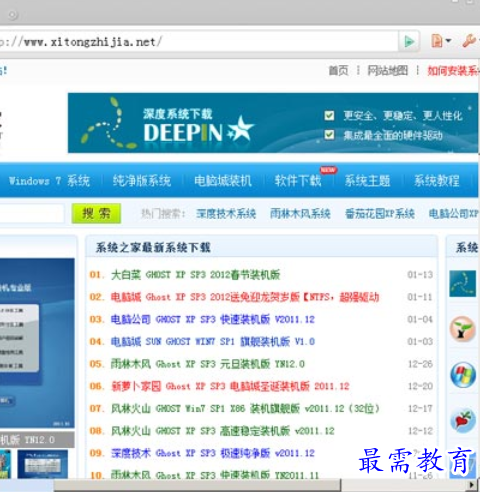480x492 pixels.
Task: Select hot search 番茄花园XP系统
Action: coord(380,214)
